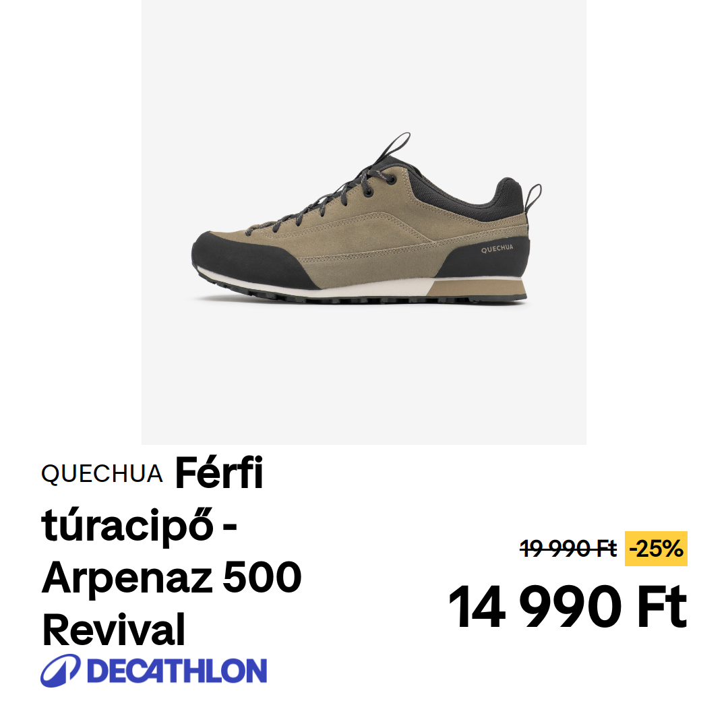This screenshot has width=728, height=728.
Task: Click the black toe cap of shoe
Action: [241, 261]
